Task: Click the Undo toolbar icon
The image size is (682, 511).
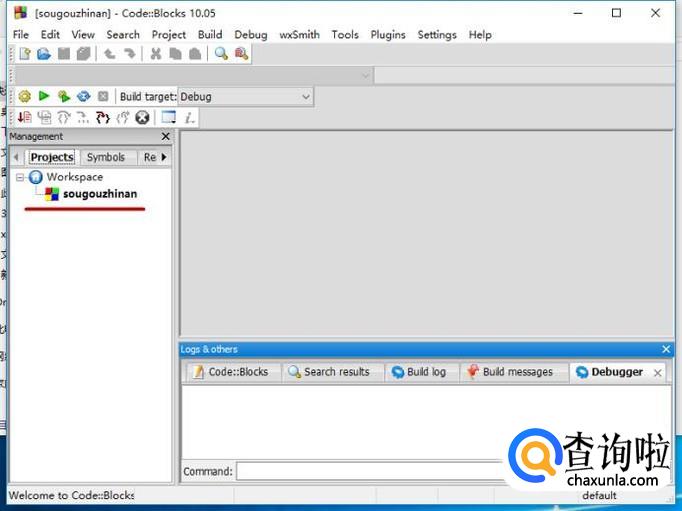Action: click(x=109, y=54)
